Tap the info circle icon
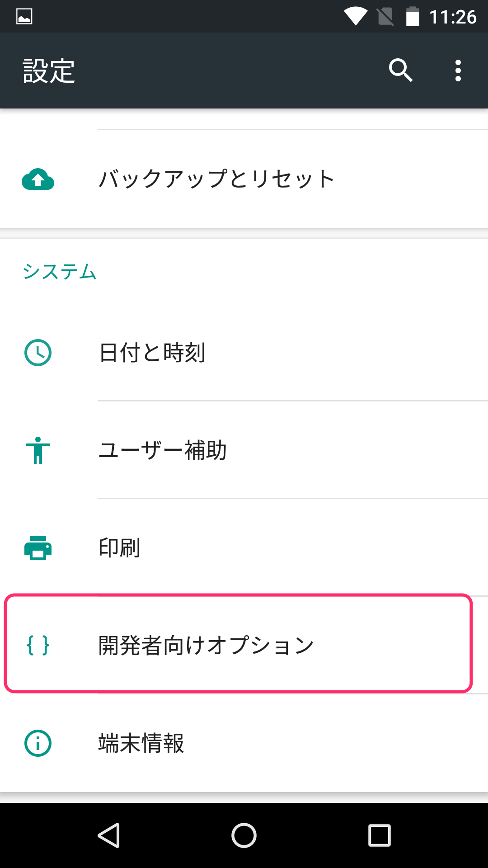Image resolution: width=488 pixels, height=868 pixels. 38,743
